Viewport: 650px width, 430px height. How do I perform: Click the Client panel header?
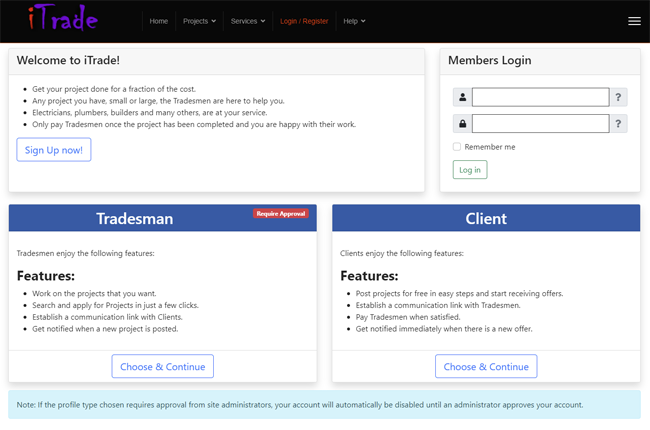(486, 218)
